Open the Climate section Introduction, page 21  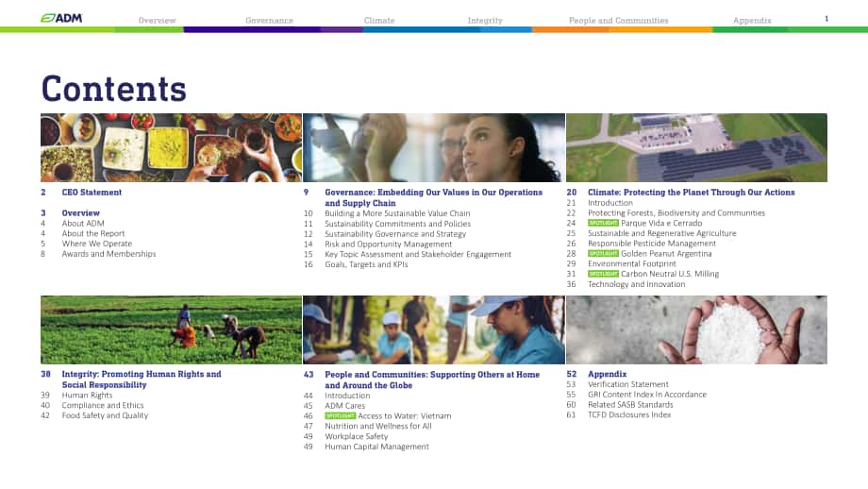coord(610,203)
